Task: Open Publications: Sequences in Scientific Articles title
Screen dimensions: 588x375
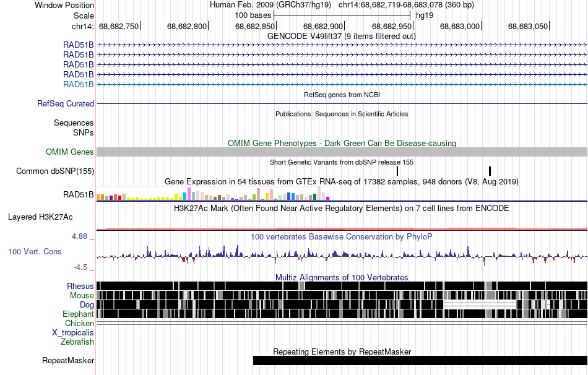Action: pyautogui.click(x=342, y=114)
